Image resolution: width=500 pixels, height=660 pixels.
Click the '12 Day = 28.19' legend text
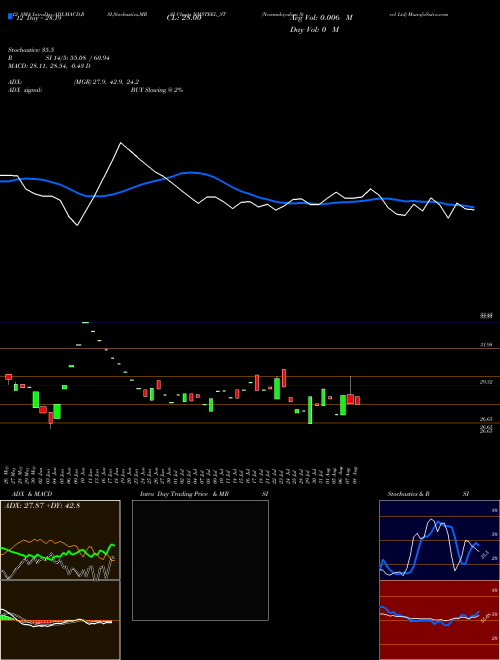tap(37, 18)
